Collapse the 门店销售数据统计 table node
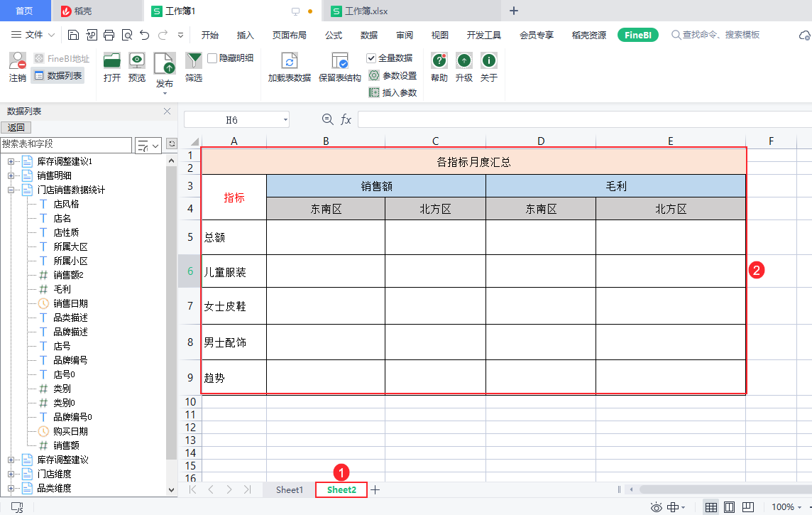Screen dimensions: 812x515 click(x=11, y=190)
